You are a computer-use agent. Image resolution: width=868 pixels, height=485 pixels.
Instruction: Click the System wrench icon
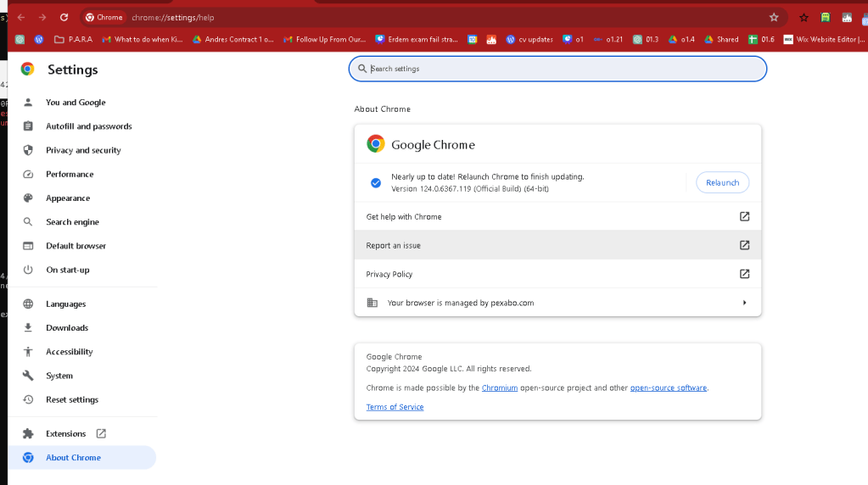(x=28, y=376)
